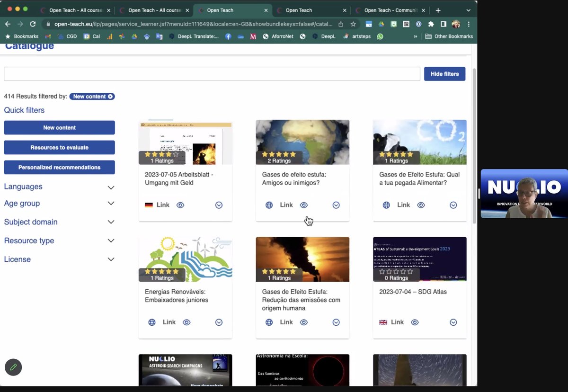
Task: Open the Other Bookmarks folder
Action: click(449, 36)
